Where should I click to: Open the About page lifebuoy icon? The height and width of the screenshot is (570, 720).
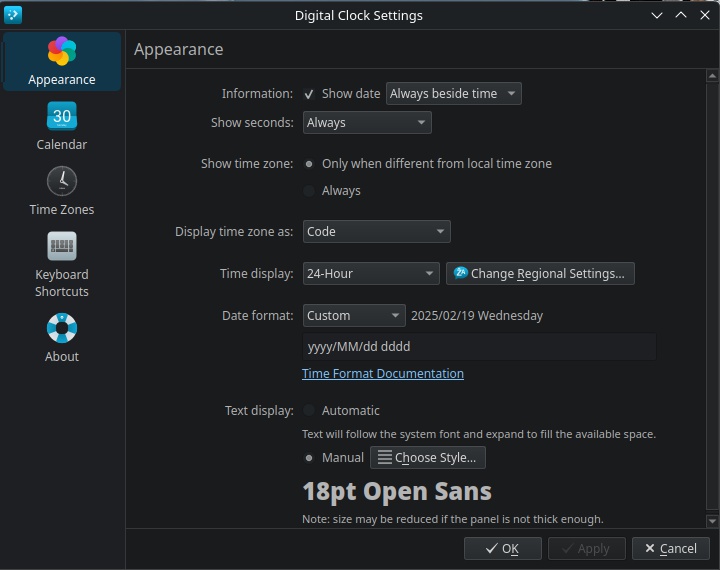click(x=62, y=328)
